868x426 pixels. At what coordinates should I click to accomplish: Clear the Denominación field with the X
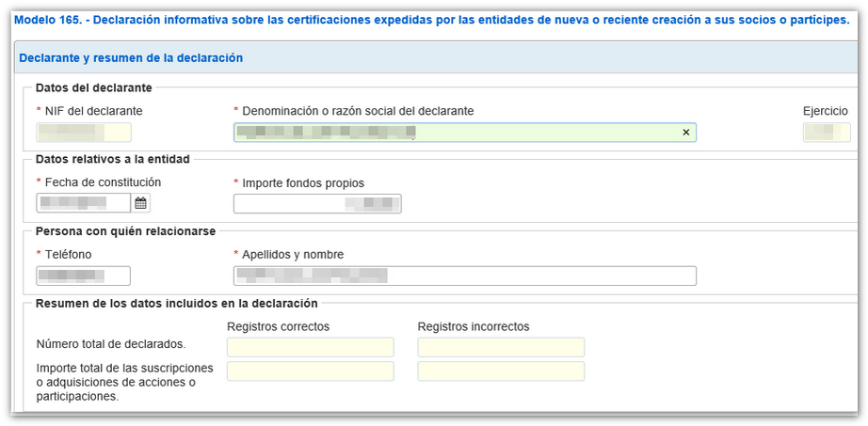pos(685,133)
